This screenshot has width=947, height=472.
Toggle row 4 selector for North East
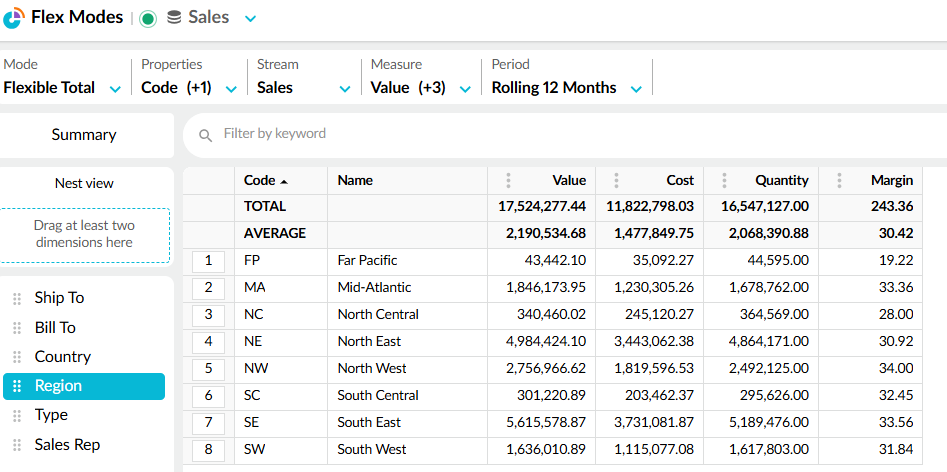pyautogui.click(x=208, y=342)
